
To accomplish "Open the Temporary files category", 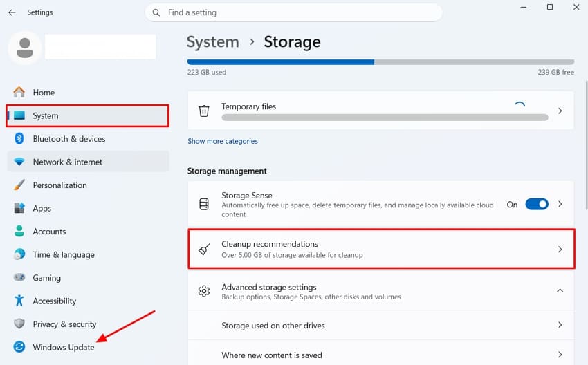I will 381,111.
